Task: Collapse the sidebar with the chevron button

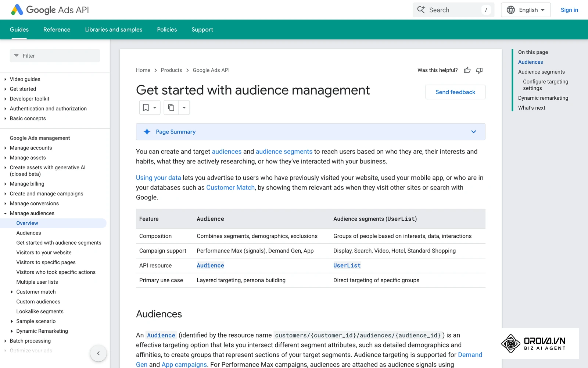Action: point(98,353)
